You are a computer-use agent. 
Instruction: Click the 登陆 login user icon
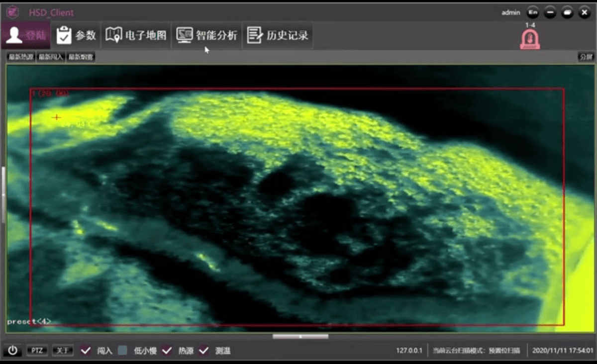click(14, 35)
